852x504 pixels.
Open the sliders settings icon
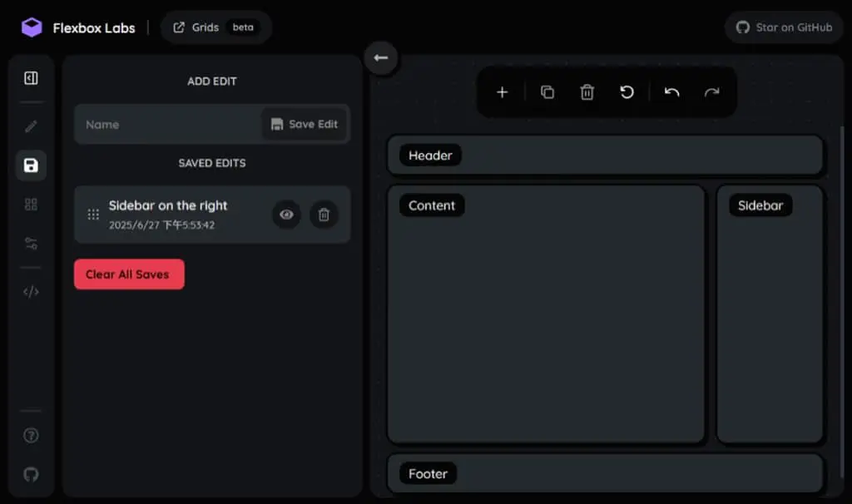click(x=31, y=244)
